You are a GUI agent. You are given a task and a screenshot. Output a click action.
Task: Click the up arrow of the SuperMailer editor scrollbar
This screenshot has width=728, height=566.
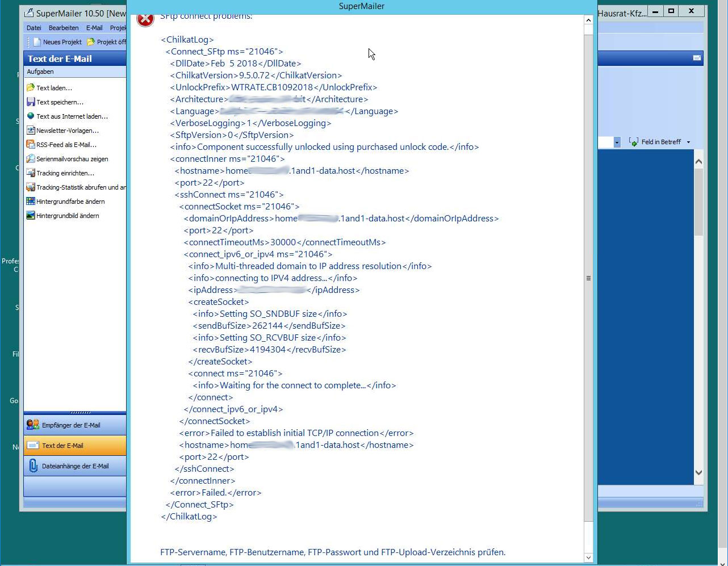pyautogui.click(x=698, y=162)
